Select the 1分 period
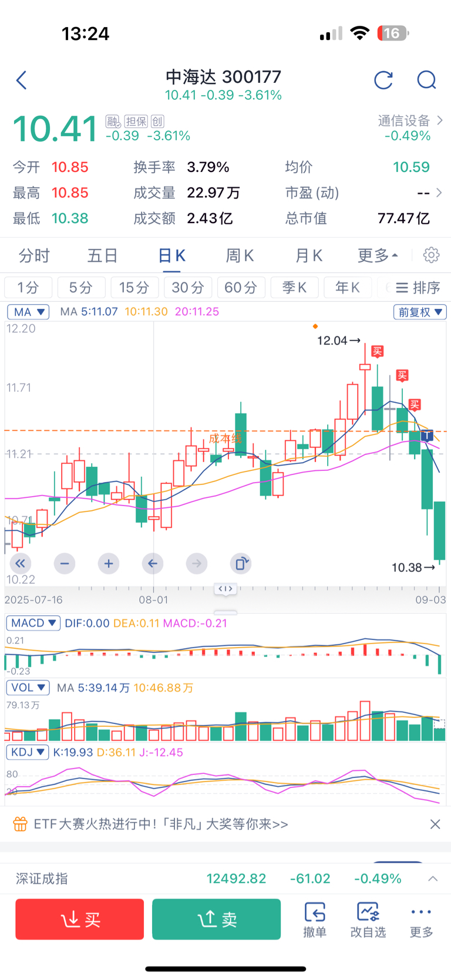Viewport: 451px width, 980px height. pos(28,287)
